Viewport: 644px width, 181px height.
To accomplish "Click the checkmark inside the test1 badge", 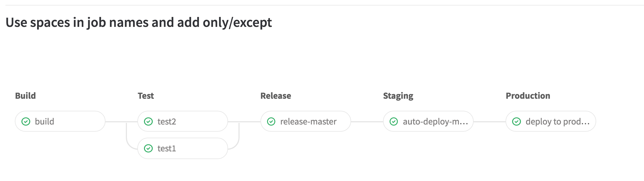I will click(149, 148).
